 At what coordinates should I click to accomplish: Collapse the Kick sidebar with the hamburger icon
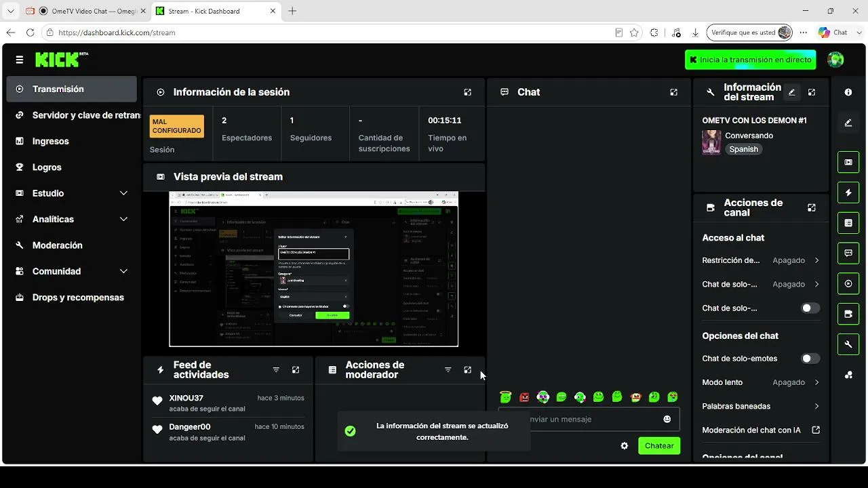20,60
